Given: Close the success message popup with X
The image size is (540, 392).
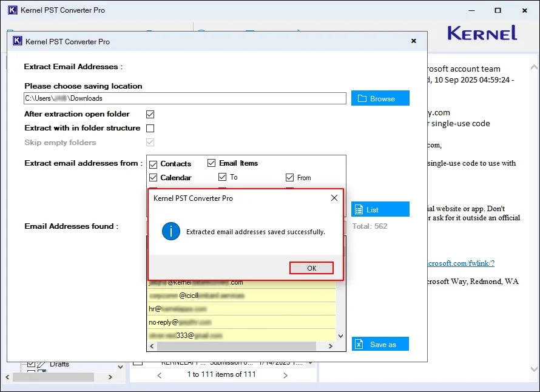Looking at the screenshot, I should (x=334, y=198).
